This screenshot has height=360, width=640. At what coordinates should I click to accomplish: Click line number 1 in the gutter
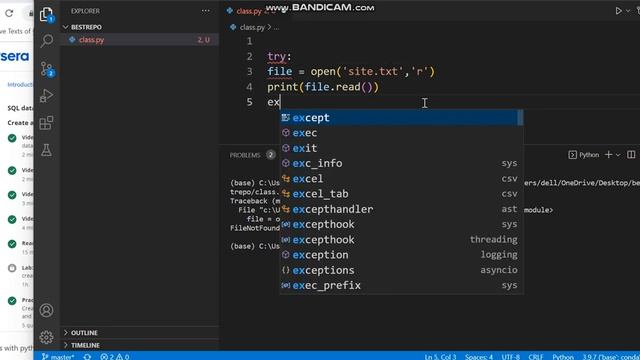[249, 41]
